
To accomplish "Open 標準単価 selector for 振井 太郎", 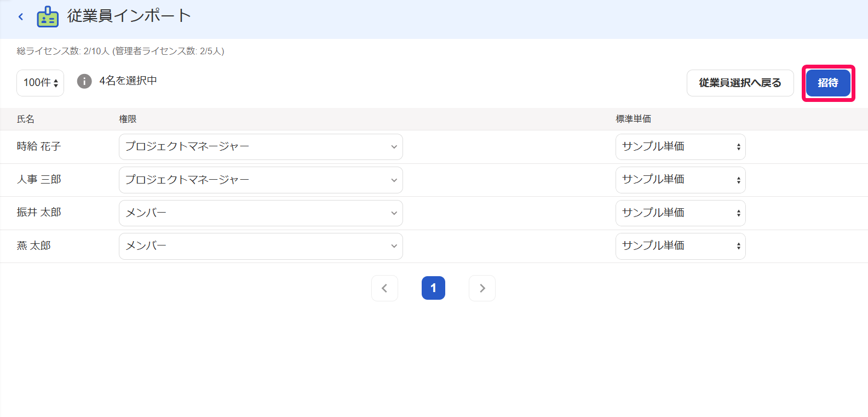I will [x=680, y=213].
